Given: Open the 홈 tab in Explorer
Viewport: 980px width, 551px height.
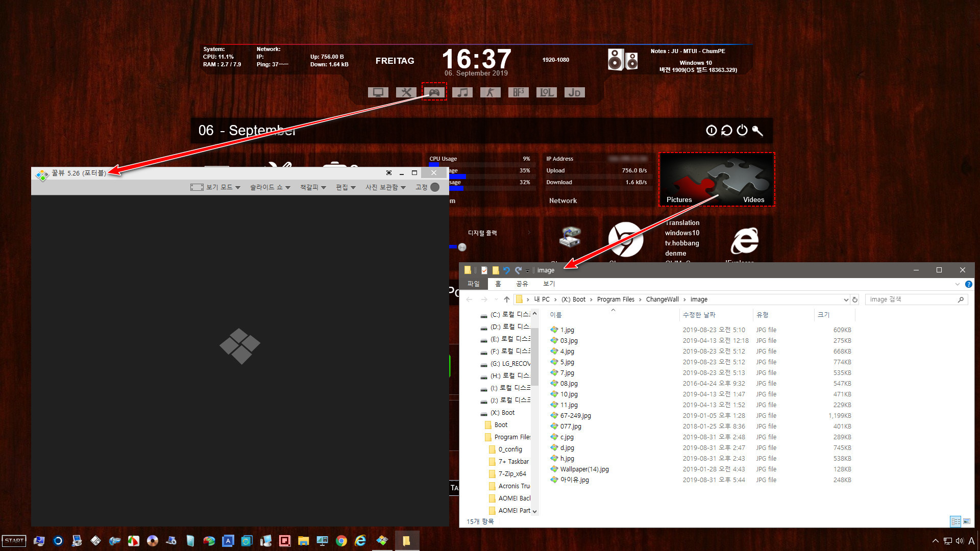Looking at the screenshot, I should (x=498, y=284).
